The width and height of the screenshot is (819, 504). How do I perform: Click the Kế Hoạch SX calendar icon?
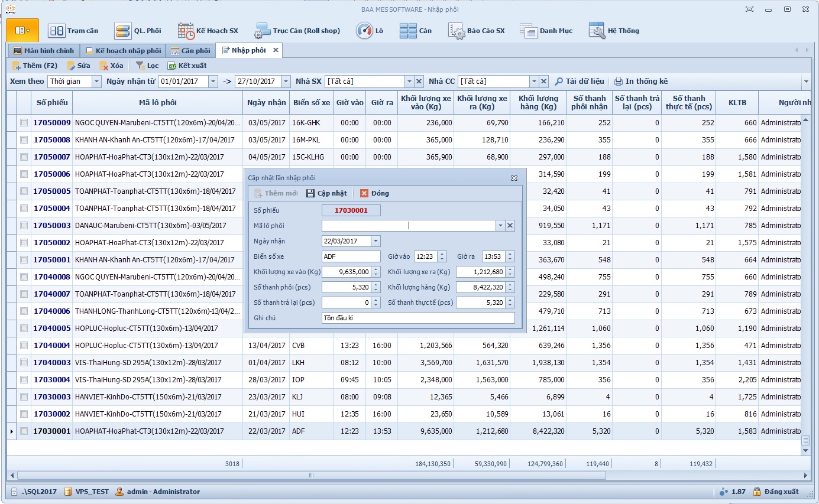[x=186, y=31]
